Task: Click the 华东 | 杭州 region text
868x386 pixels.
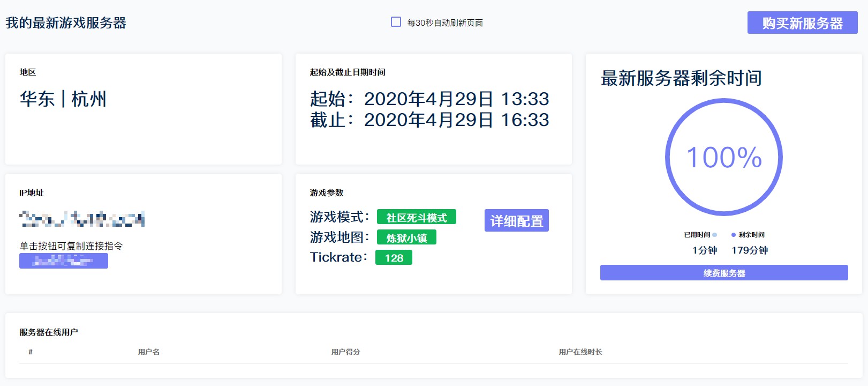Action: coord(63,99)
